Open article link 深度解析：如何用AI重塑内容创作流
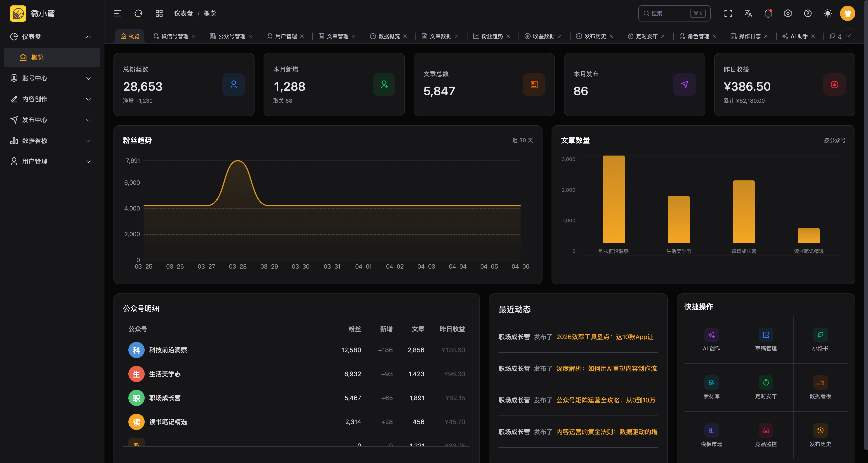 (606, 369)
